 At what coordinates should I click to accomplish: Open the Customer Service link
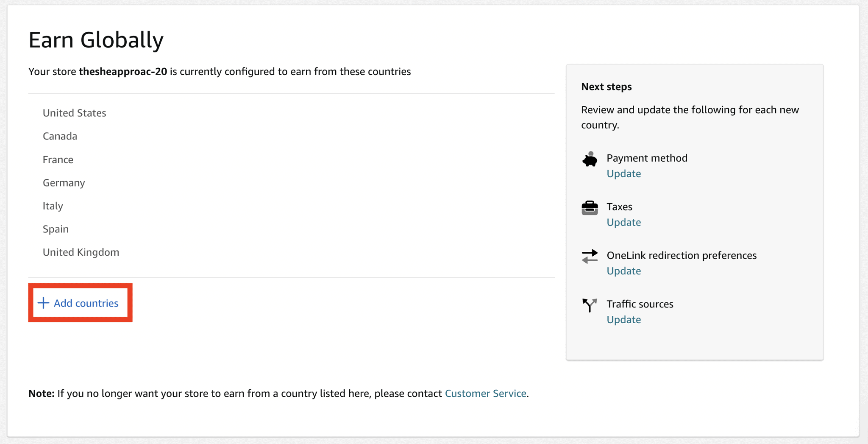pyautogui.click(x=485, y=393)
